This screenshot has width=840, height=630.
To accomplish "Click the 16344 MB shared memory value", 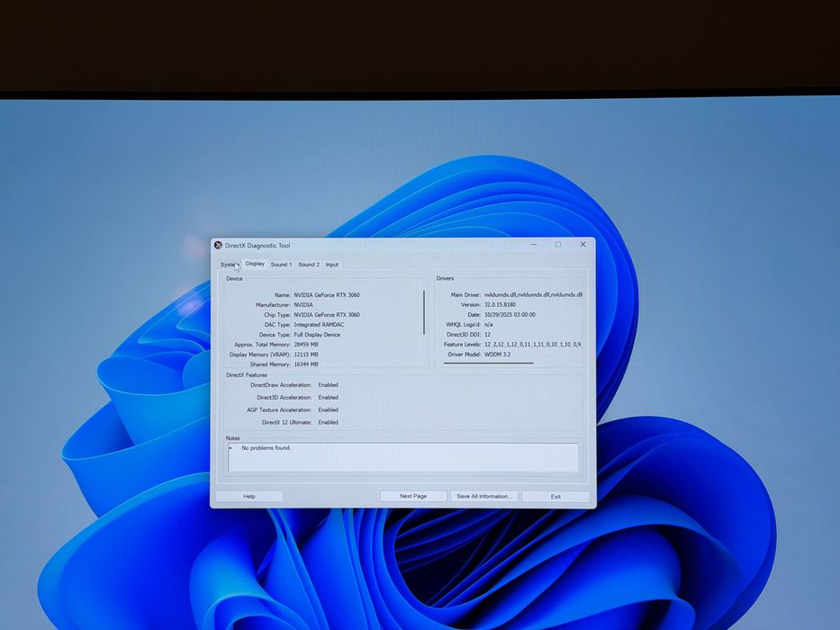I will 306,364.
